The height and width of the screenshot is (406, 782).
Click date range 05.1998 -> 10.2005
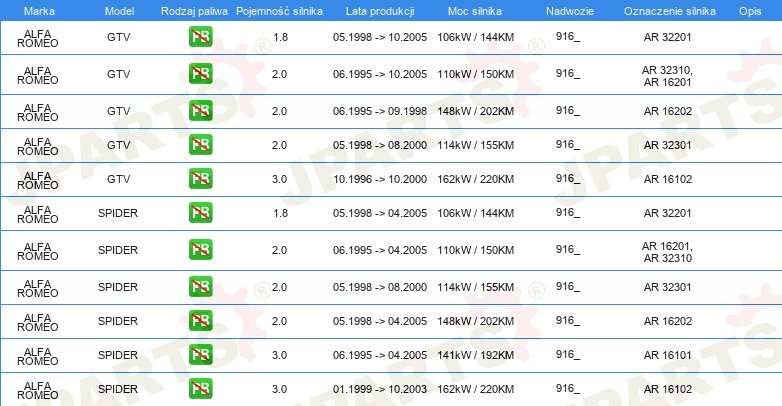tap(380, 37)
